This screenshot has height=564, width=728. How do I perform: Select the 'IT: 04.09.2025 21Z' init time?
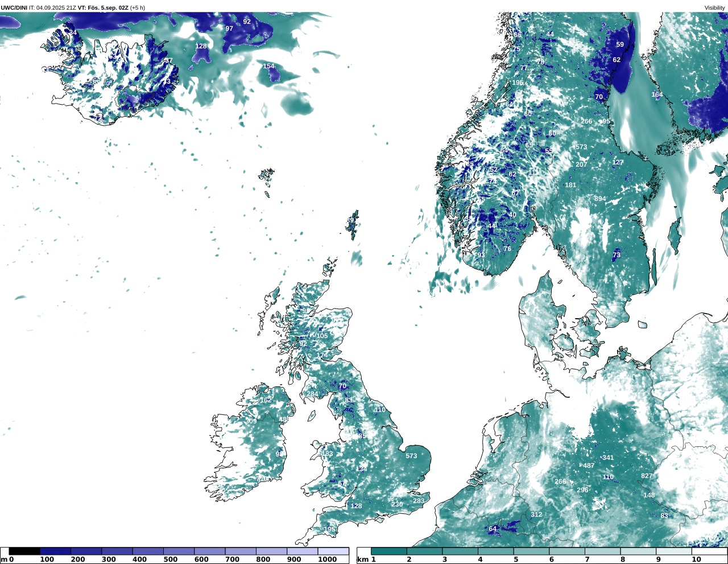pos(52,7)
